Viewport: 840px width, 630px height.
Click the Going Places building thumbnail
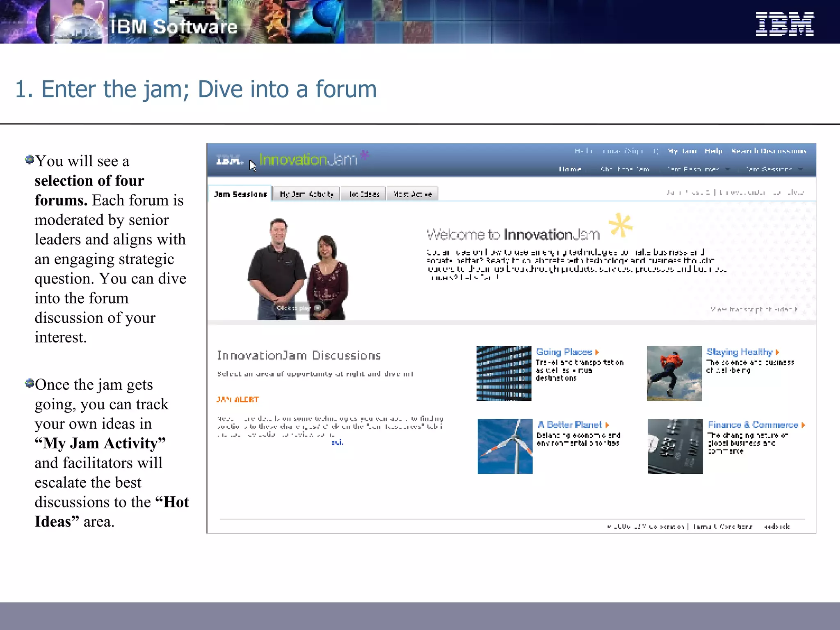coord(504,373)
